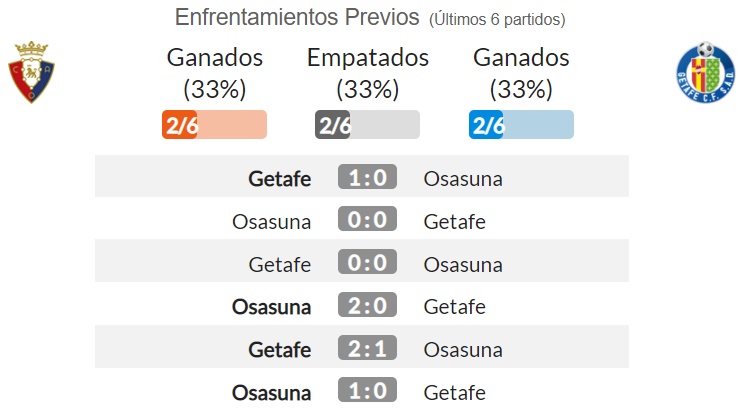Select Osasuna in the first match row

463,179
